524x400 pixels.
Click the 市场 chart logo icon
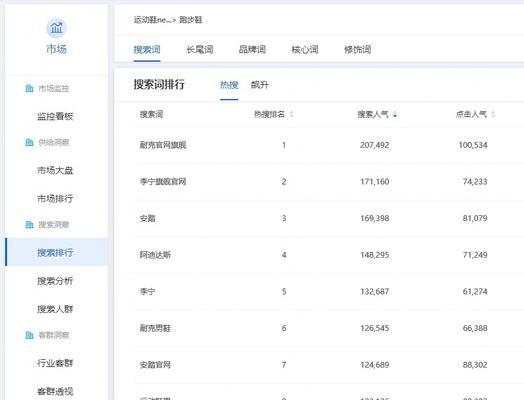56,28
